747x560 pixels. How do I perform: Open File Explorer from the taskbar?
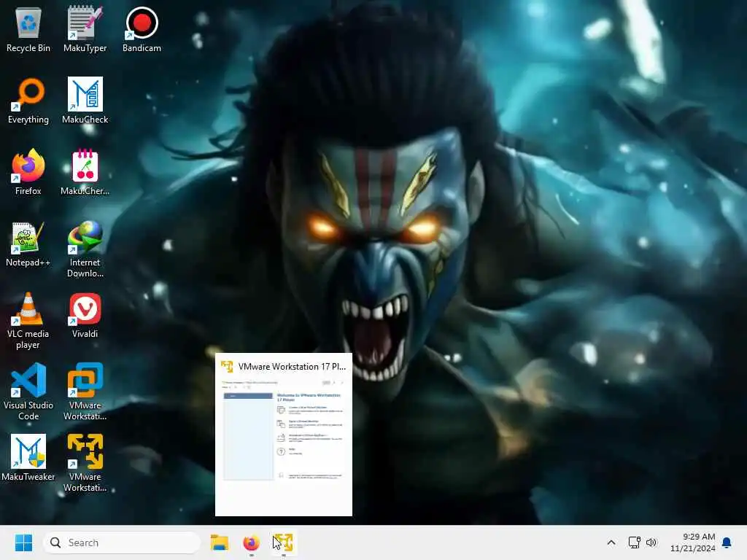(220, 542)
